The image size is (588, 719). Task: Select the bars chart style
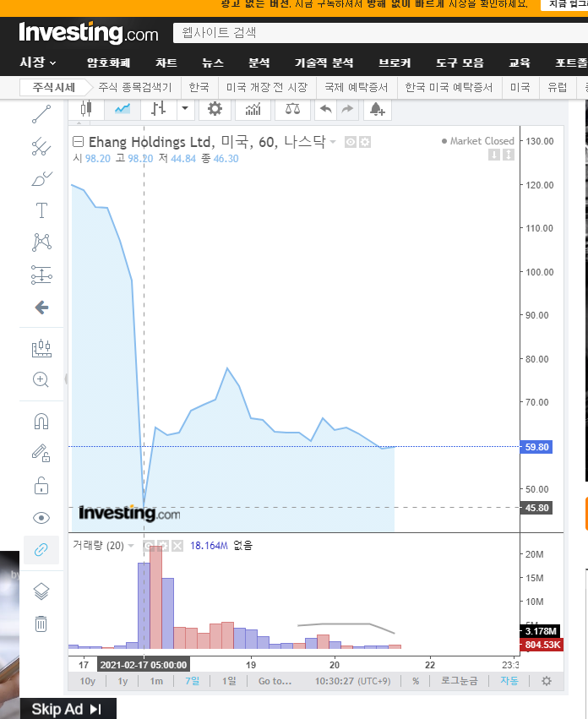click(x=158, y=109)
